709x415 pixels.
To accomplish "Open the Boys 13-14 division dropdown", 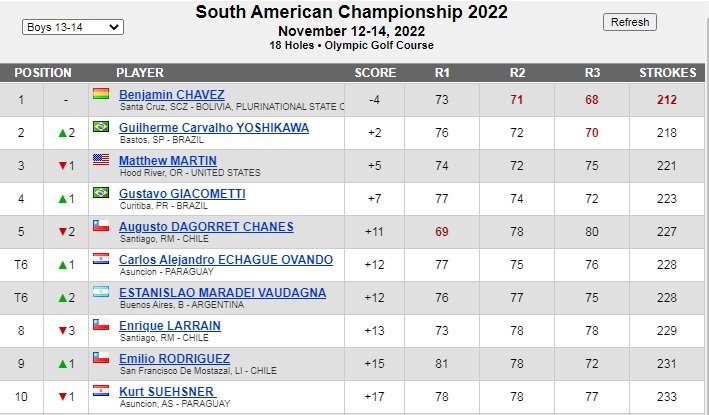I will 73,27.
